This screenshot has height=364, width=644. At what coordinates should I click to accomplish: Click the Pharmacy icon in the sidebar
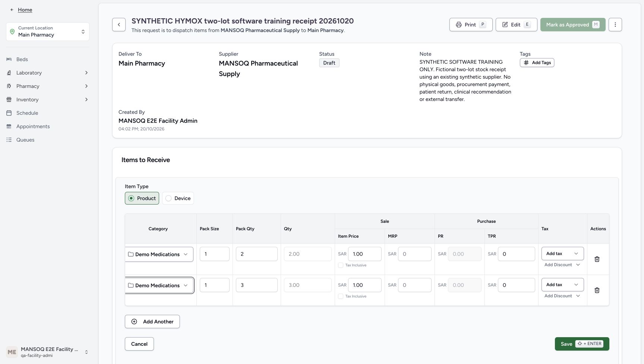(9, 86)
